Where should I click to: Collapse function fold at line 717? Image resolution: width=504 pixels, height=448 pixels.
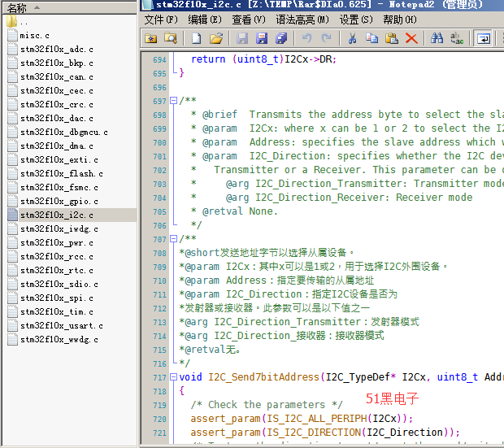[173, 376]
